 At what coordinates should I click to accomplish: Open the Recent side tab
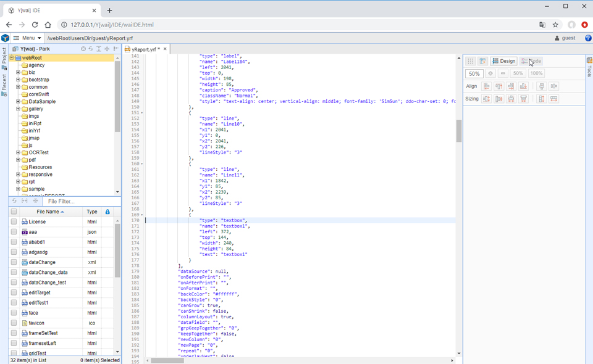click(x=4, y=82)
